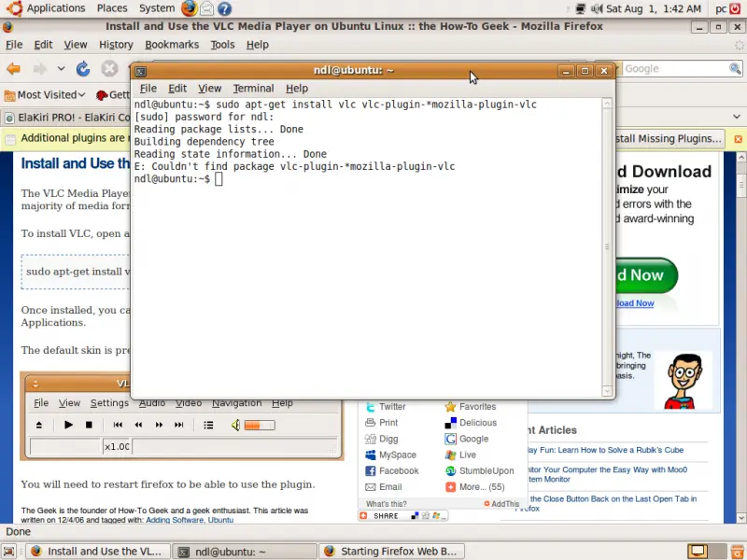747x560 pixels.
Task: Click the clock Sat Aug 1 in panel
Action: [653, 8]
